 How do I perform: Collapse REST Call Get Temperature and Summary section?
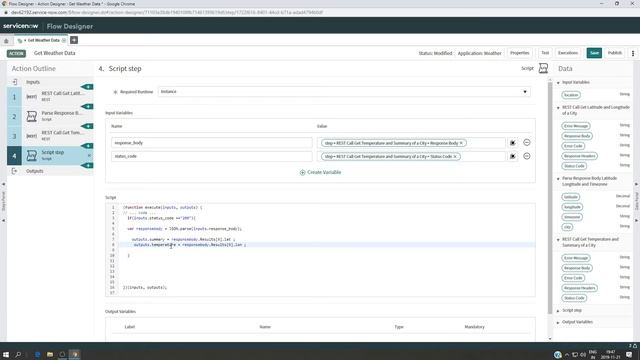(x=558, y=240)
